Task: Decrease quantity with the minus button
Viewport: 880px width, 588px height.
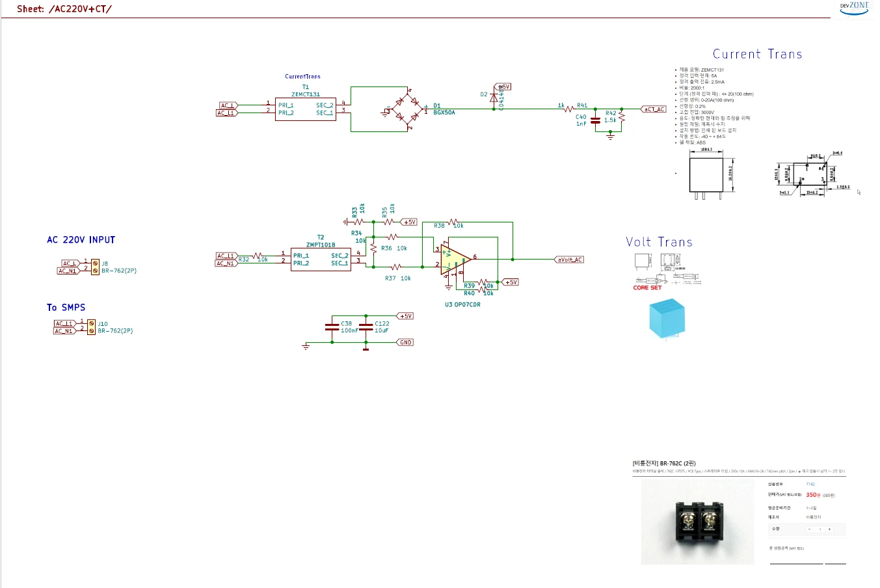Action: (810, 529)
